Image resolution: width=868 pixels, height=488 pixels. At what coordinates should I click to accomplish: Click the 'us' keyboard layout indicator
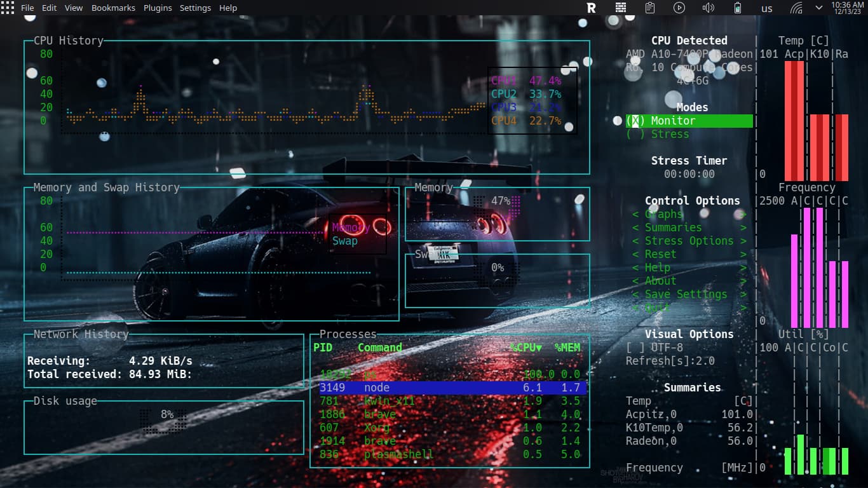(x=767, y=8)
